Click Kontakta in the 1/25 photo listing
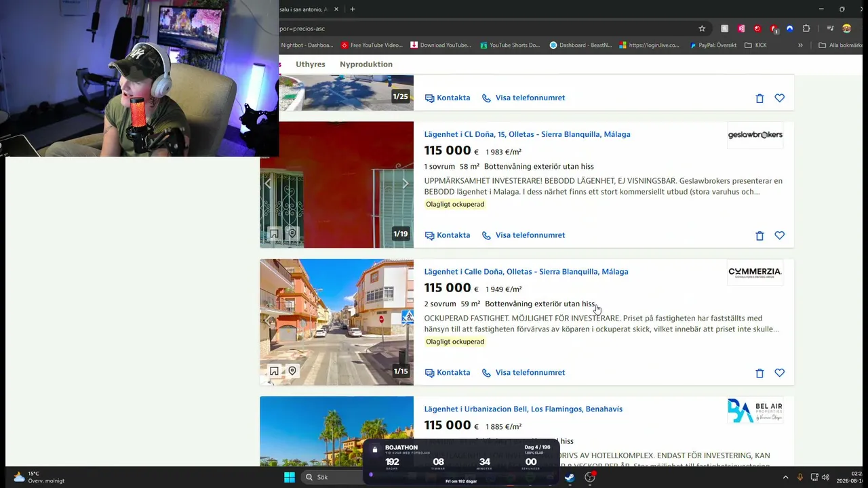868x488 pixels. pos(448,98)
